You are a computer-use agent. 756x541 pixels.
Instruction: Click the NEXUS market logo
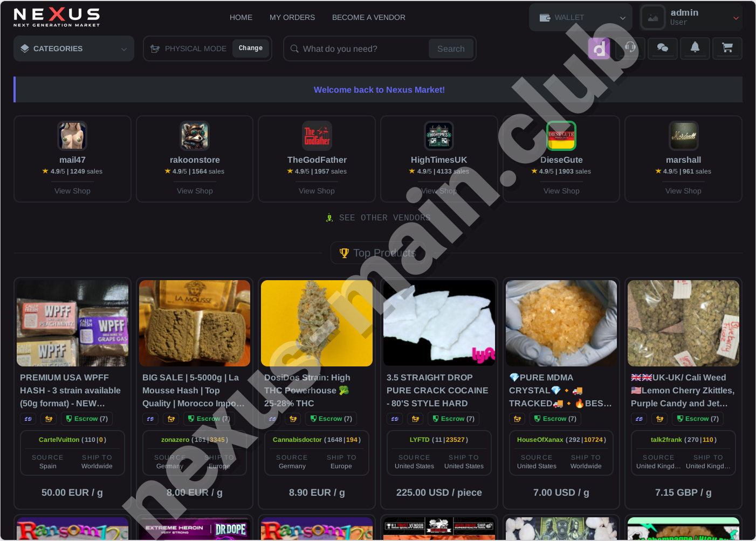click(56, 17)
